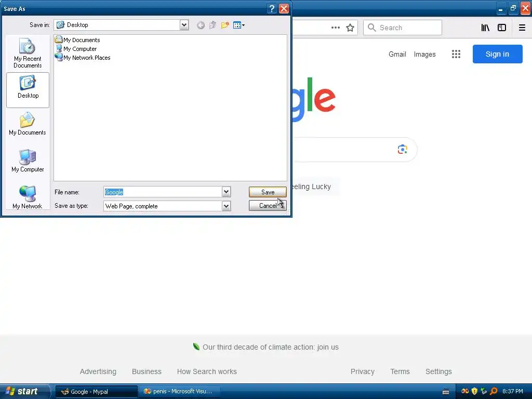Viewport: 532px width, 399px height.
Task: Expand the File name dropdown arrow
Action: (227, 192)
